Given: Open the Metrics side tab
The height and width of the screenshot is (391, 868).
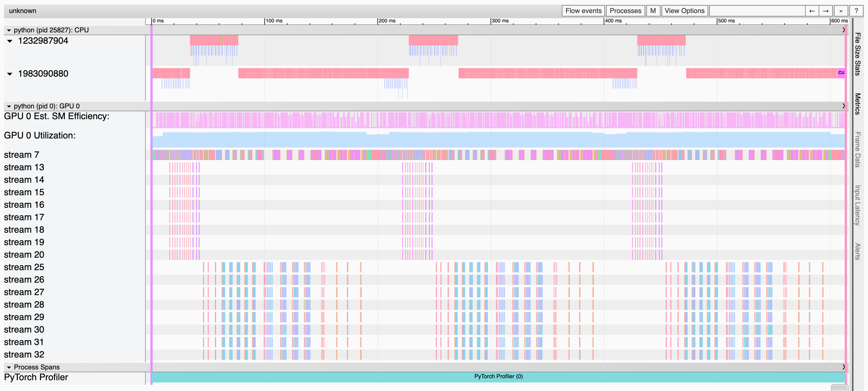Looking at the screenshot, I should (858, 104).
